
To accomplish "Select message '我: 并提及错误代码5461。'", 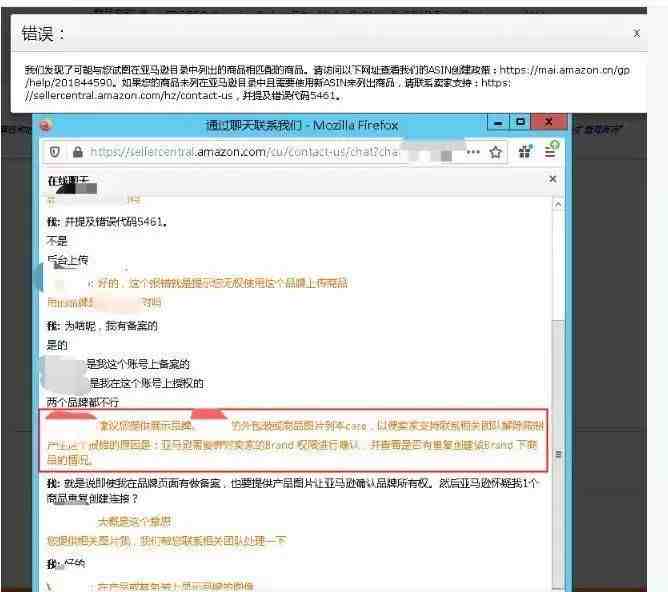I will point(107,221).
